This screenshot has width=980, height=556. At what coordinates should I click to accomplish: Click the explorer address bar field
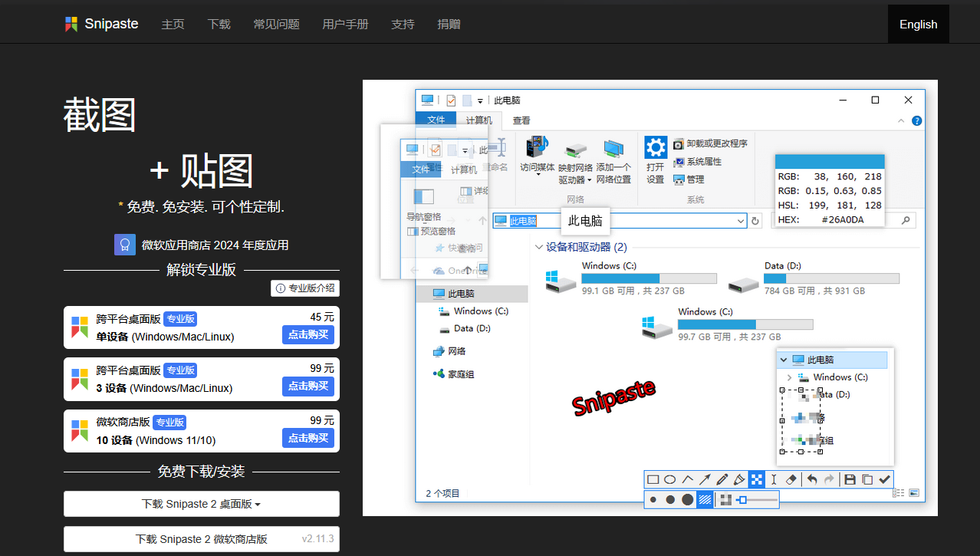[x=620, y=221]
